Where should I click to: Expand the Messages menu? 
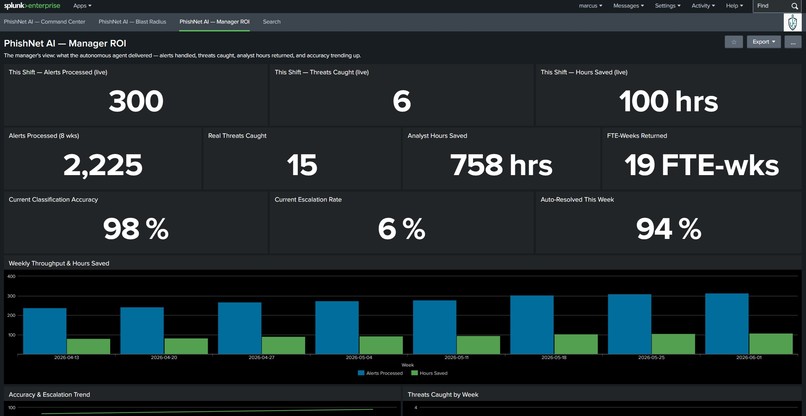coord(629,6)
